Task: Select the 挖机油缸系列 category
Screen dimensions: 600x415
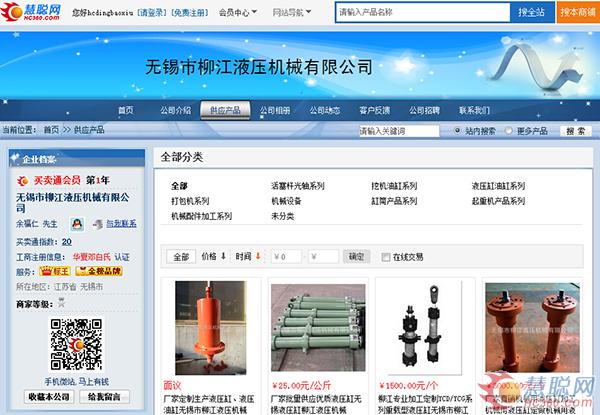Action: pyautogui.click(x=394, y=186)
